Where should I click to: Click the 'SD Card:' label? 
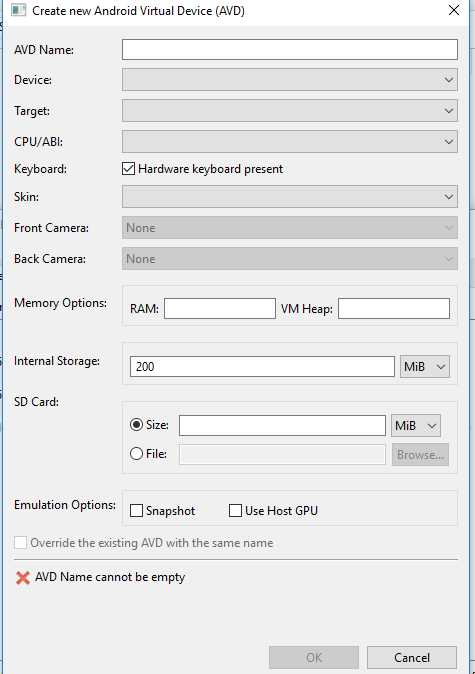coord(37,402)
